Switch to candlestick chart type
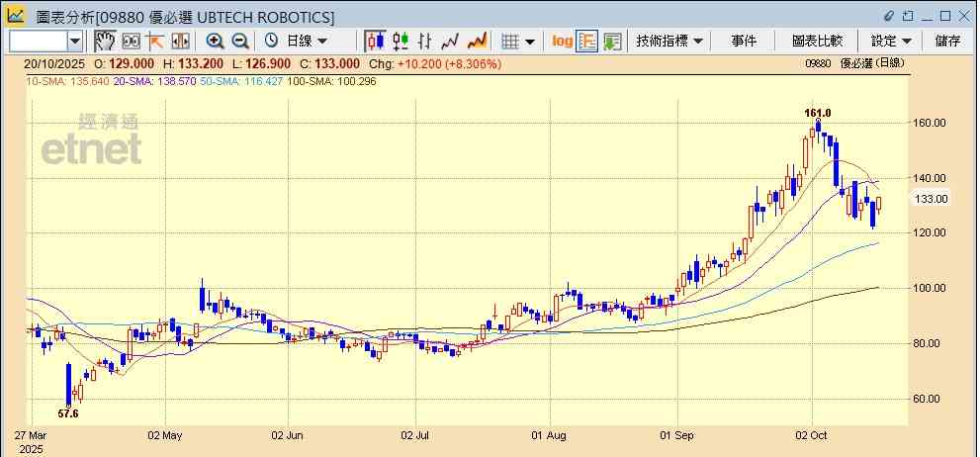Viewport: 980px width, 457px height. click(x=375, y=41)
